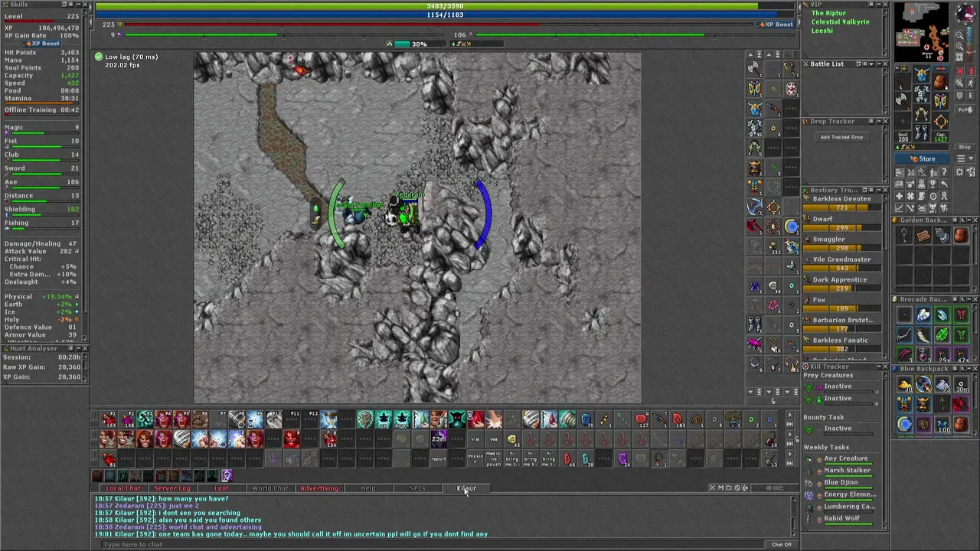This screenshot has height=551, width=980.
Task: Click the equipped horned helmet slot
Action: (x=921, y=74)
